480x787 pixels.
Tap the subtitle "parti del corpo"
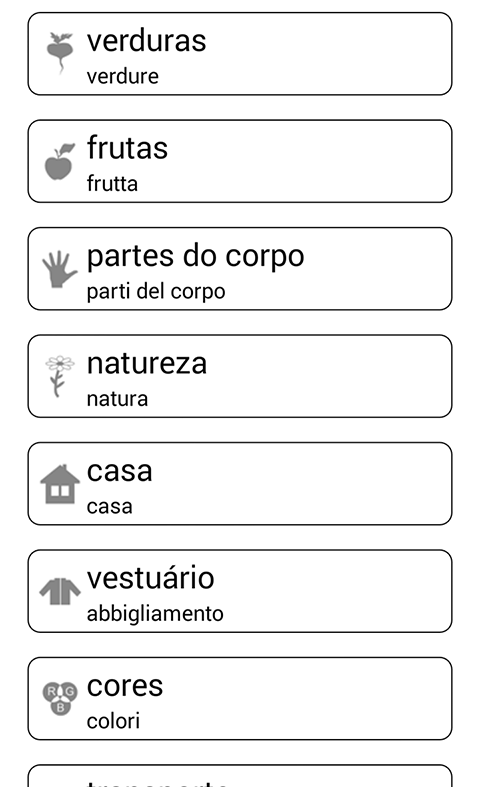156,292
